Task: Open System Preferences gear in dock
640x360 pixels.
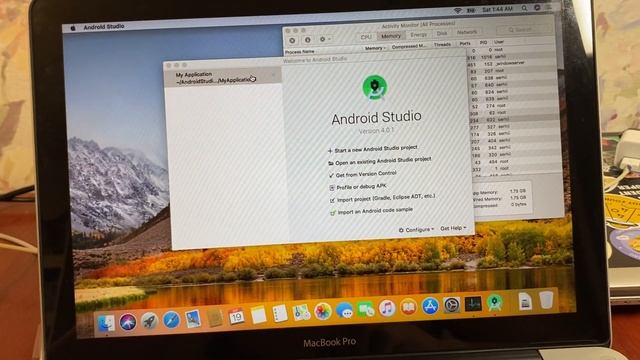Action: (451, 304)
